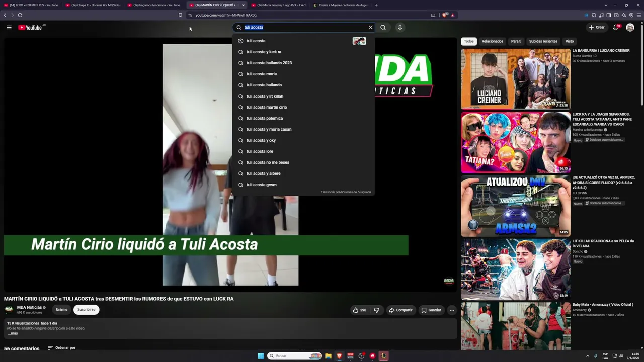Subscribe to MDA Noticias with Suscribirse
Screen dimensions: 644x362
click(x=86, y=310)
